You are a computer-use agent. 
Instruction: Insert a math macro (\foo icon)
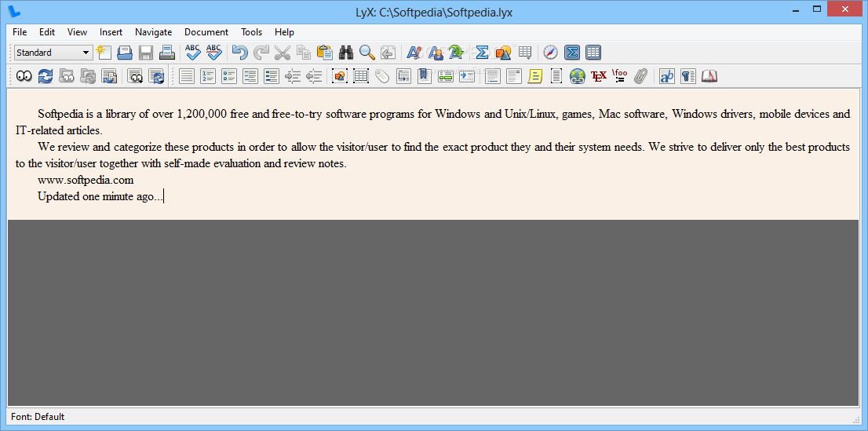click(x=619, y=76)
